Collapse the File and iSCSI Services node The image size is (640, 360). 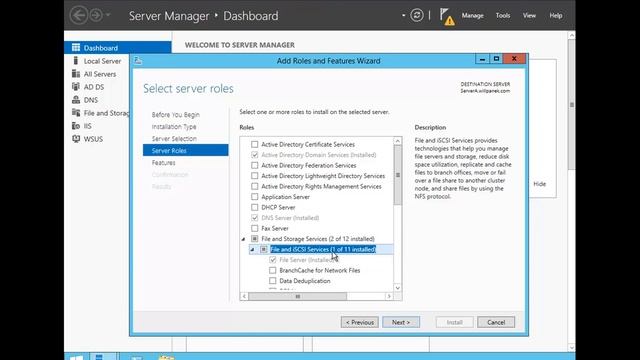(x=253, y=250)
